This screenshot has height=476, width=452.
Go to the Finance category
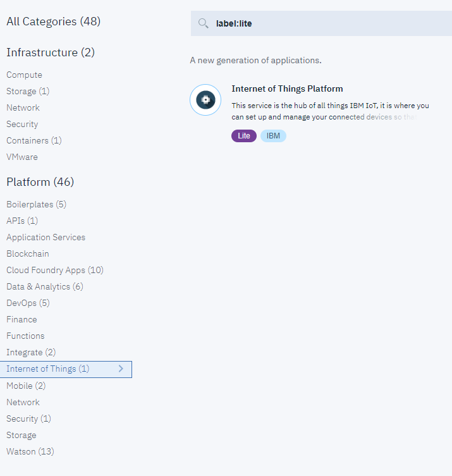[x=21, y=319]
